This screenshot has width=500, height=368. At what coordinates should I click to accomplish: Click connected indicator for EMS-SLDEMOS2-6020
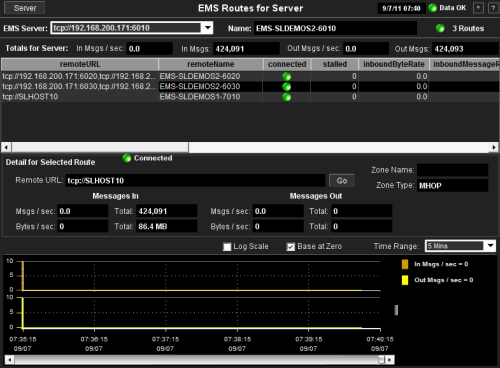coord(287,77)
